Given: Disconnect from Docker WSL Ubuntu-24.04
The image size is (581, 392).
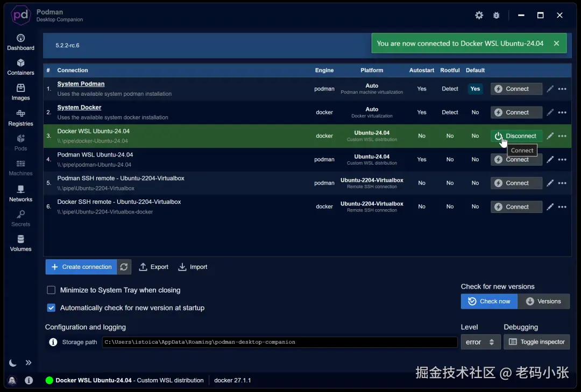Looking at the screenshot, I should 516,136.
